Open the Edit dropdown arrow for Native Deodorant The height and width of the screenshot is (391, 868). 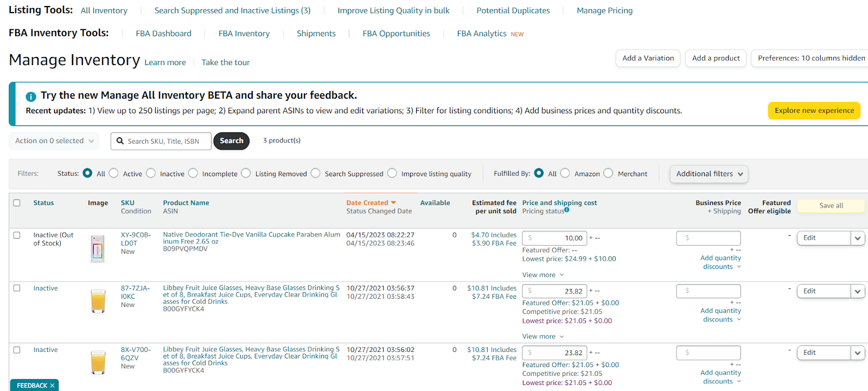[857, 238]
